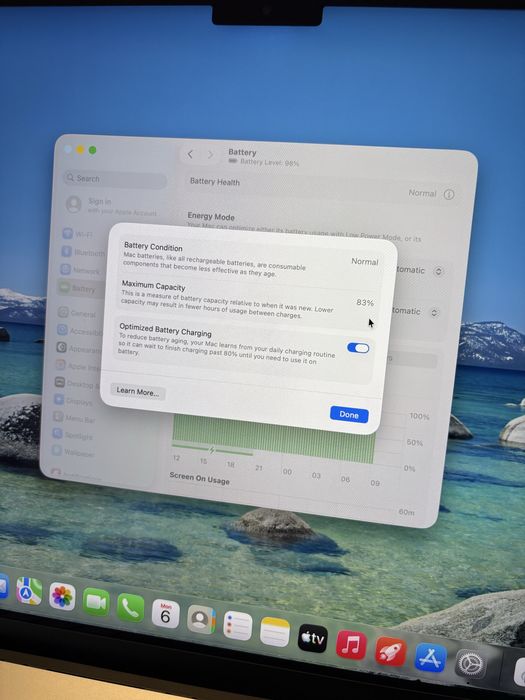Launch Reminders from the dock
This screenshot has width=525, height=700.
(238, 626)
